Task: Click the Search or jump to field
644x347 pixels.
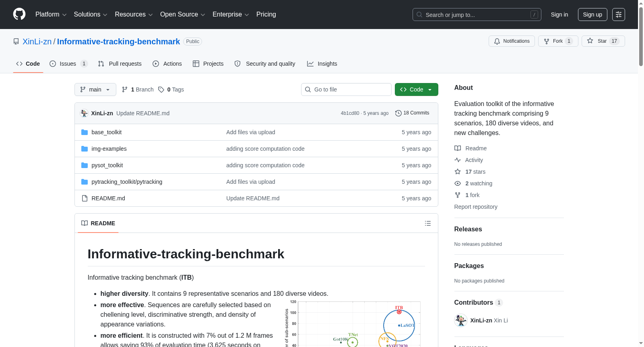Action: 477,15
